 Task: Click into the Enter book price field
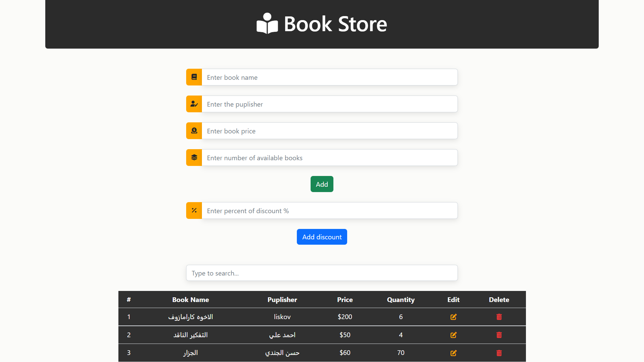click(x=329, y=131)
